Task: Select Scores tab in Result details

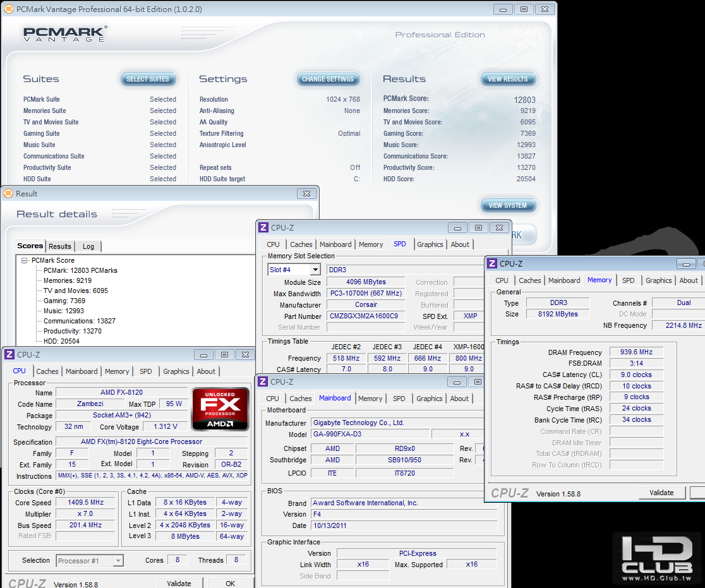Action: coord(30,246)
